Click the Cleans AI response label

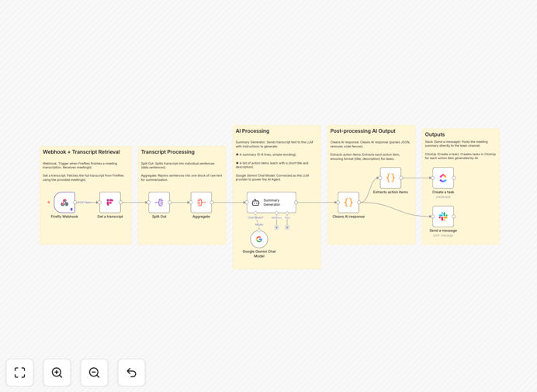[x=348, y=217]
